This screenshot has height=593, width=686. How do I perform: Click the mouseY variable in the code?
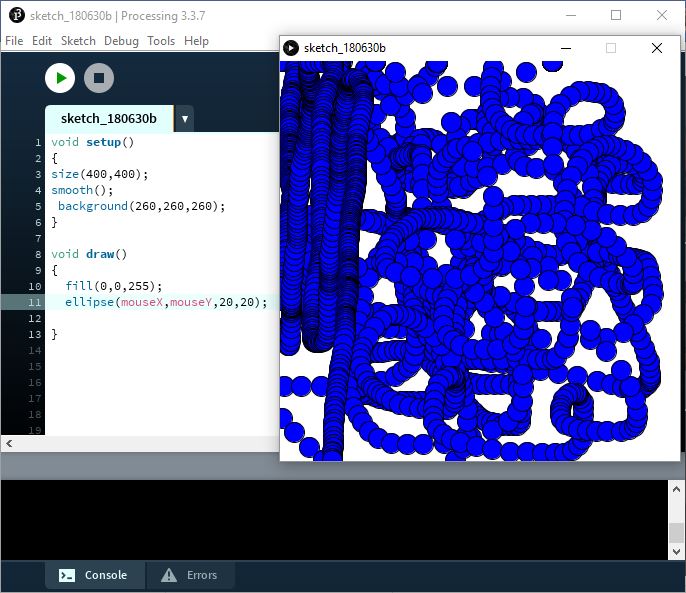point(191,302)
